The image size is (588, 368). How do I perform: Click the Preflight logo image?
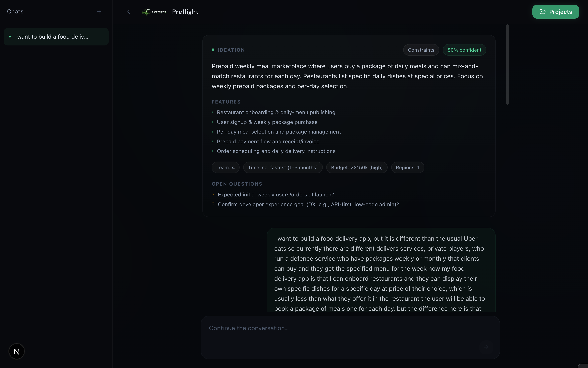tap(155, 12)
